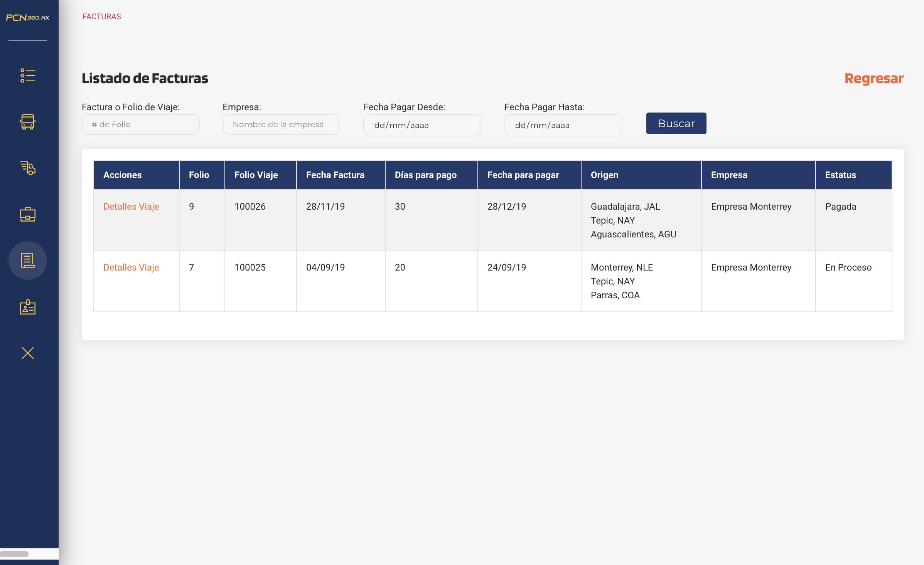Focus the Nombre de la empresa input
Viewport: 924px width, 565px height.
[x=282, y=124]
